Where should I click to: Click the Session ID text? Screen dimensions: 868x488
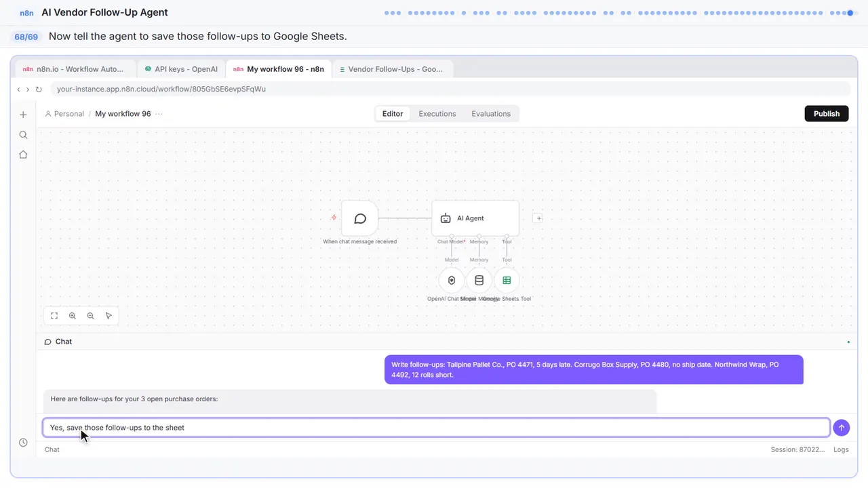click(798, 449)
